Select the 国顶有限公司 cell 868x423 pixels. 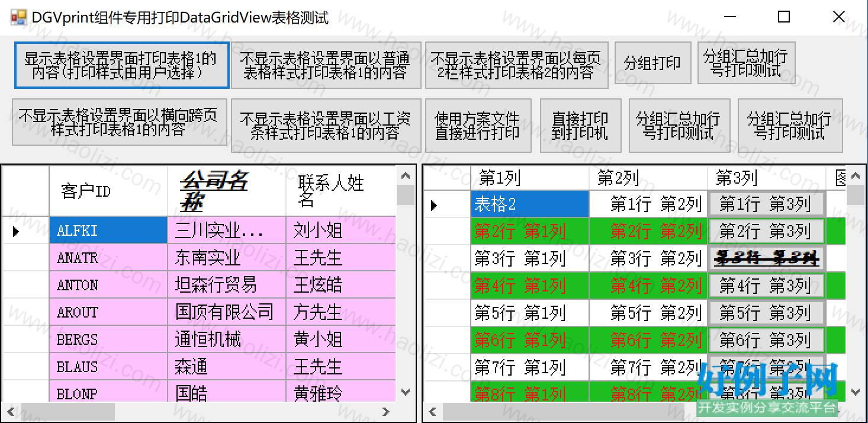pyautogui.click(x=227, y=312)
